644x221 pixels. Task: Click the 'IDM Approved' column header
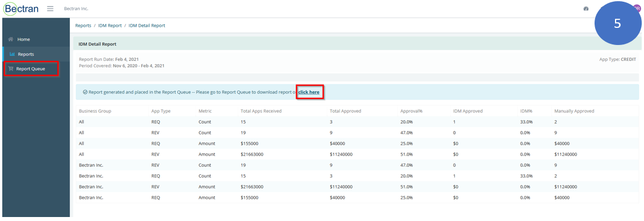pyautogui.click(x=467, y=111)
